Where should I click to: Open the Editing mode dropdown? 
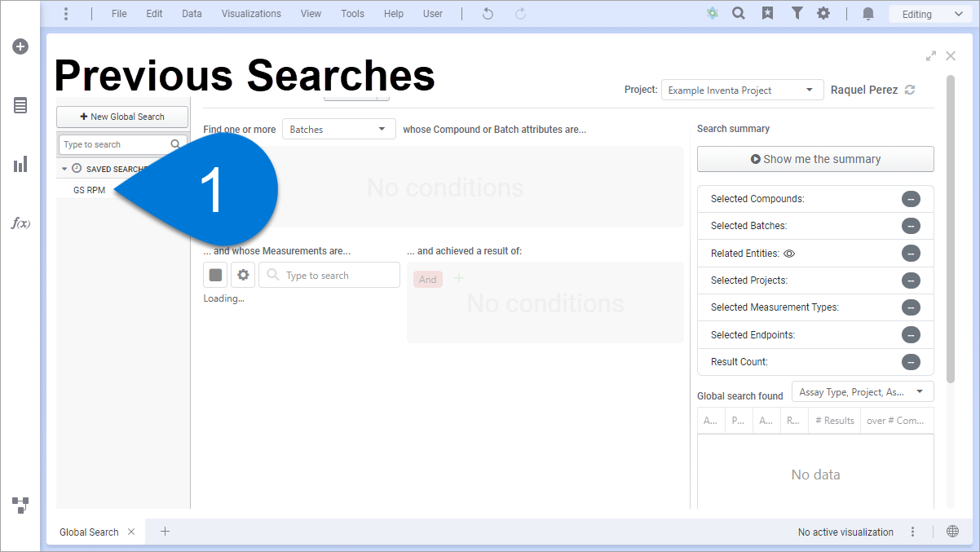(931, 14)
